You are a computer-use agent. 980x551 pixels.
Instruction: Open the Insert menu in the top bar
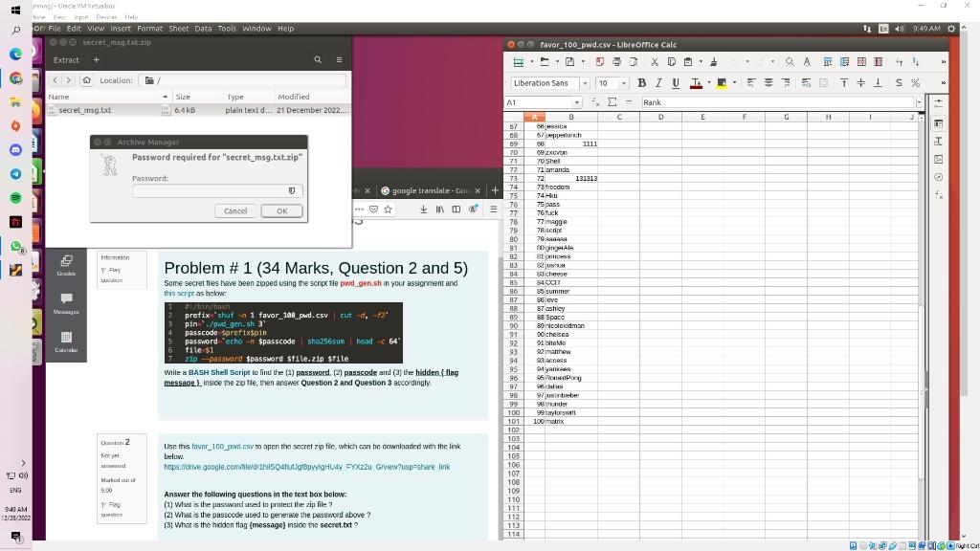(121, 29)
